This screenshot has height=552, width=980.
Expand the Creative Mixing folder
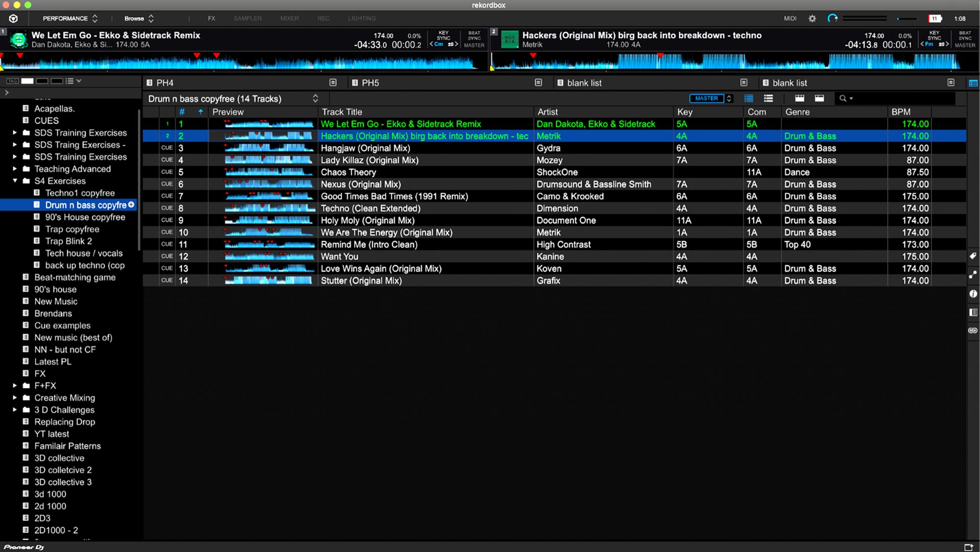[15, 397]
